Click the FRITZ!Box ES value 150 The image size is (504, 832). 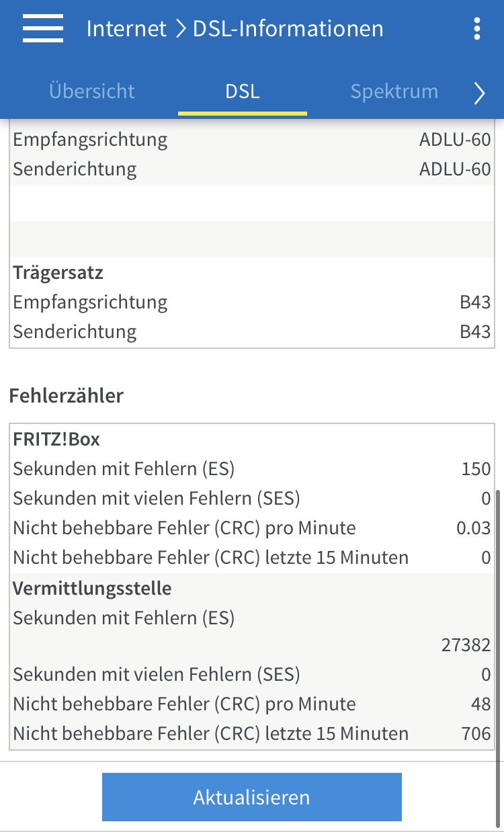(x=476, y=469)
